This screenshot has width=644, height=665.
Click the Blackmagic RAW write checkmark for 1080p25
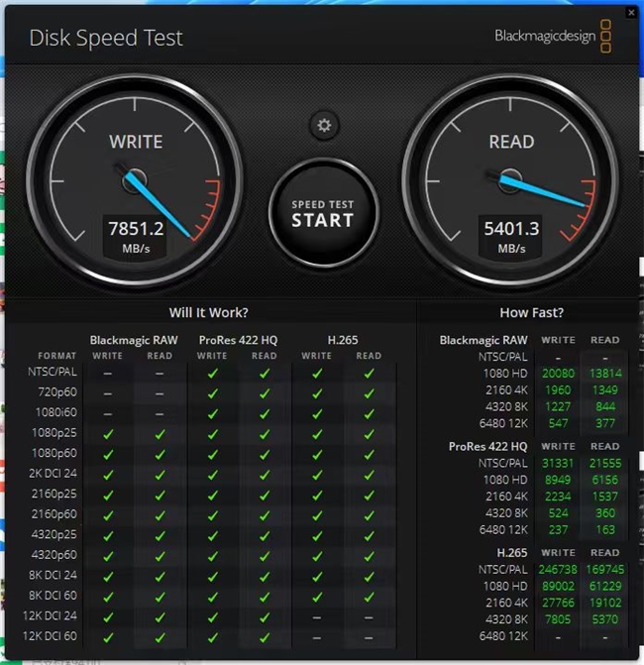pyautogui.click(x=108, y=434)
